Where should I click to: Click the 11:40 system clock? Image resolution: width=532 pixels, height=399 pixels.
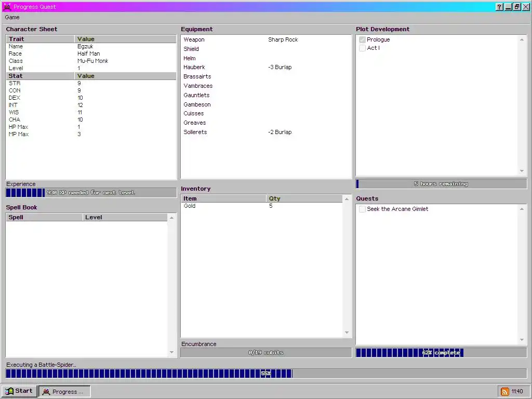517,392
